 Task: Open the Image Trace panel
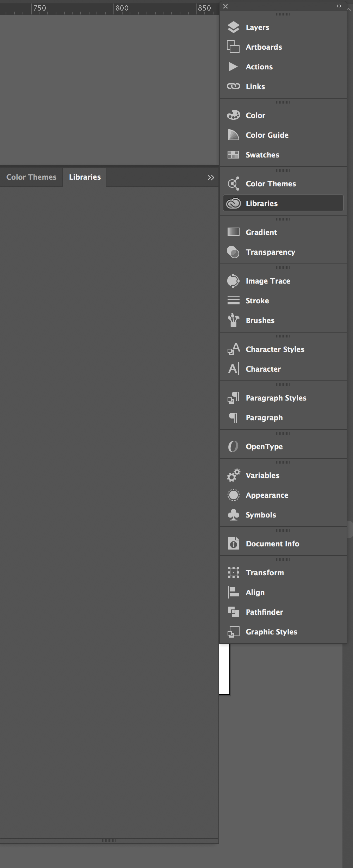tap(268, 281)
